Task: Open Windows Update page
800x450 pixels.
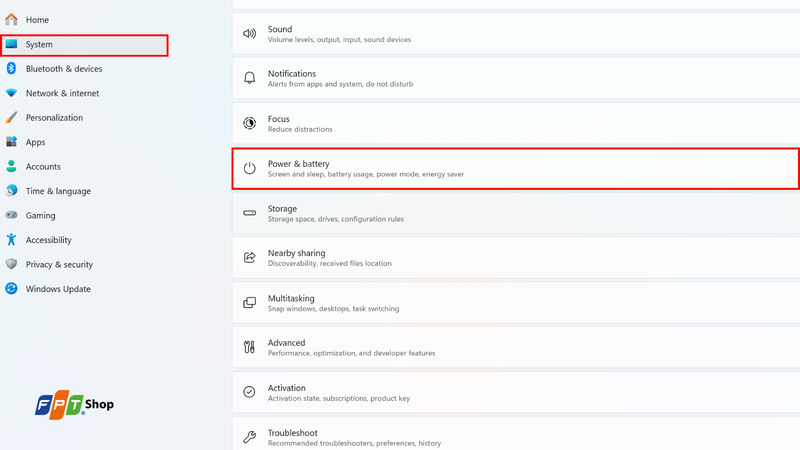Action: pyautogui.click(x=58, y=289)
